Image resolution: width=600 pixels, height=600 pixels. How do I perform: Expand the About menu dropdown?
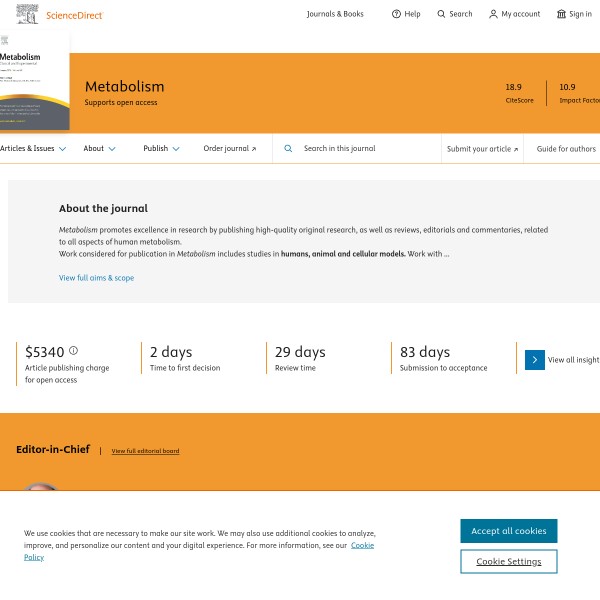(x=99, y=149)
